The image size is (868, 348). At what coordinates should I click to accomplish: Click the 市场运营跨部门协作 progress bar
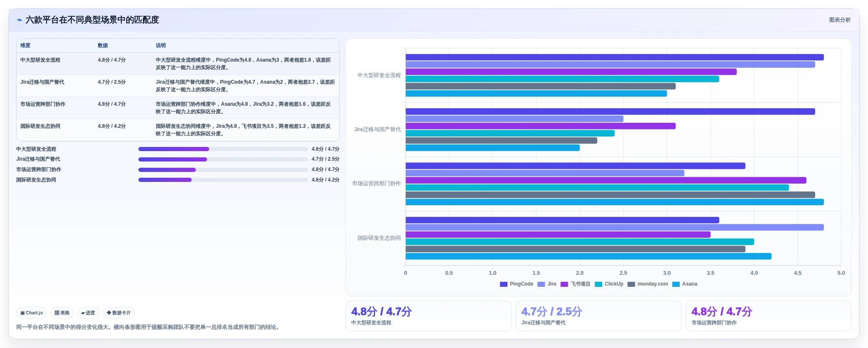223,170
